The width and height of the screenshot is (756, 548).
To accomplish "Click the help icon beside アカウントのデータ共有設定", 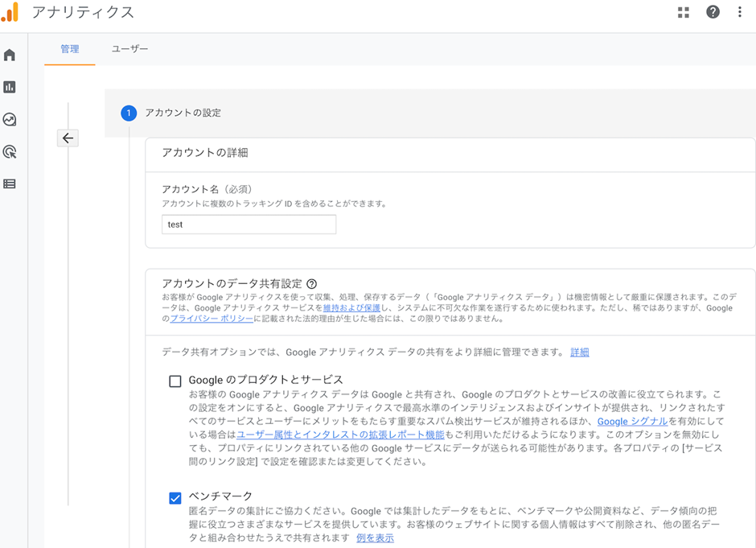I will [312, 283].
